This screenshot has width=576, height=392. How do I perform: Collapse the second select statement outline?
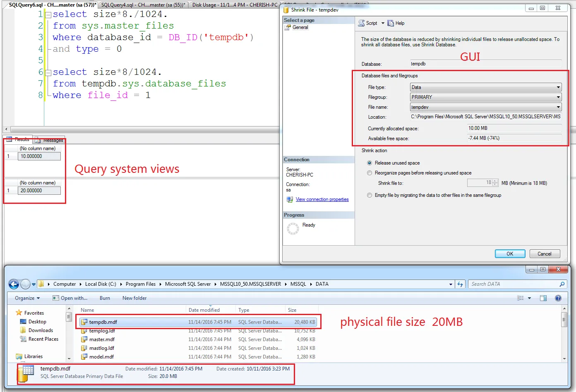pos(48,72)
